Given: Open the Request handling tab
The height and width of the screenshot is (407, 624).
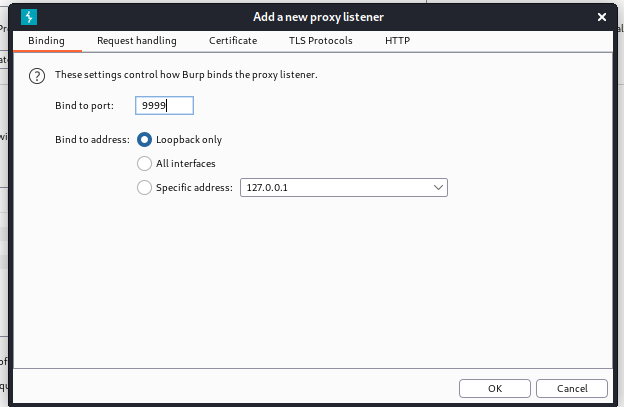Looking at the screenshot, I should 136,41.
